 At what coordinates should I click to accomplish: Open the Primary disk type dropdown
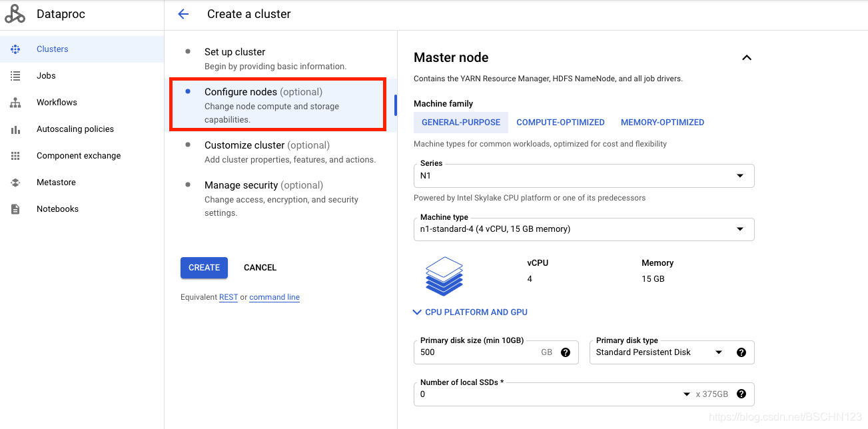(x=672, y=352)
